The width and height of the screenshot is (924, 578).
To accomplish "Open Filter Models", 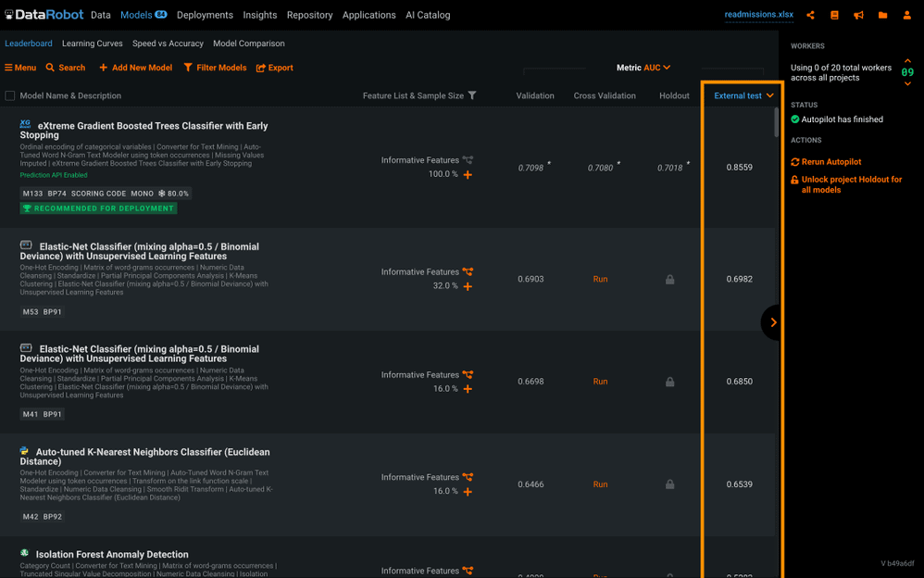I will coord(215,68).
